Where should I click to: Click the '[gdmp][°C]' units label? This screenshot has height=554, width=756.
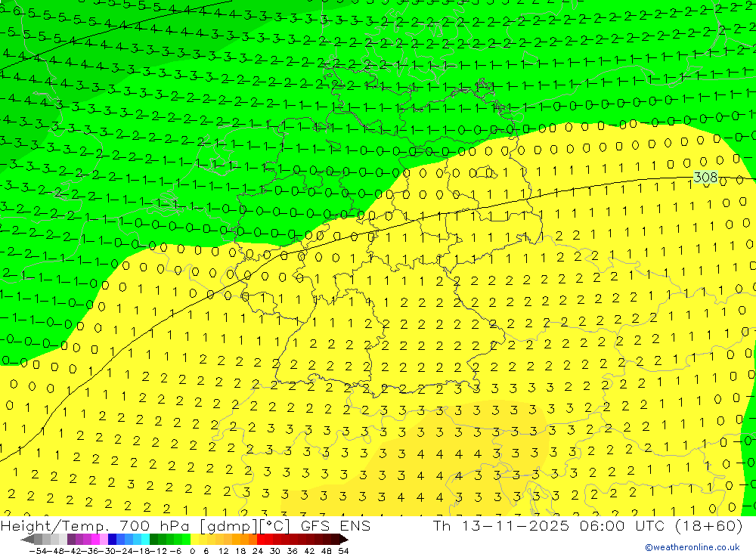coord(245,525)
